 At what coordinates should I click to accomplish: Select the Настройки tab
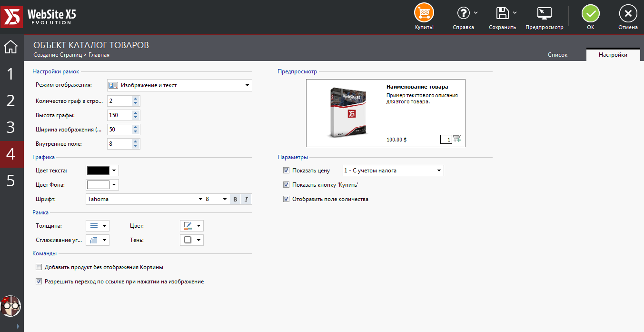613,54
